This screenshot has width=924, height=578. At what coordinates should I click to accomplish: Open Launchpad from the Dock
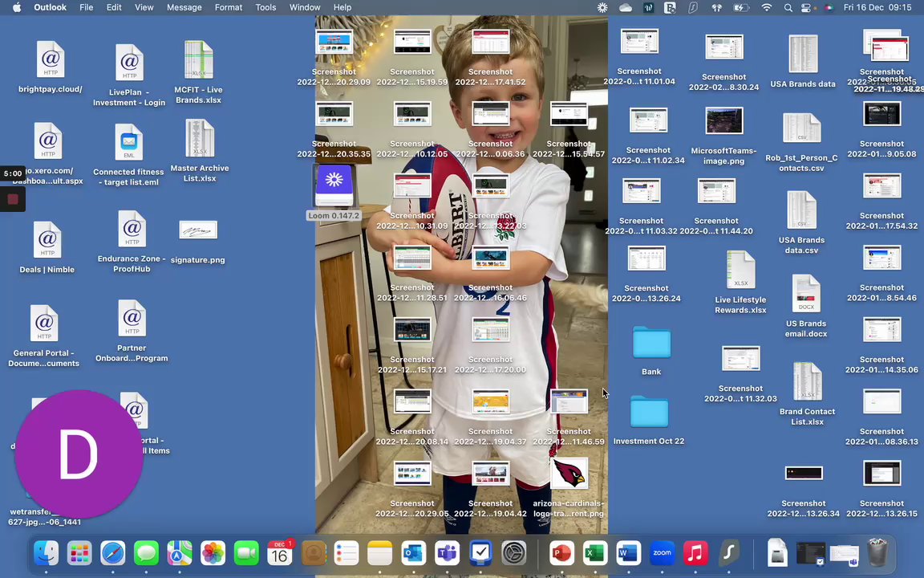pyautogui.click(x=79, y=553)
